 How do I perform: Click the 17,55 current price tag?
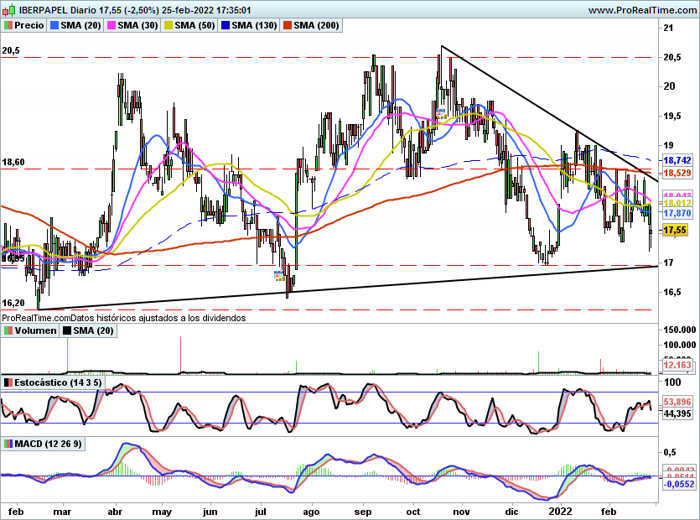click(675, 230)
